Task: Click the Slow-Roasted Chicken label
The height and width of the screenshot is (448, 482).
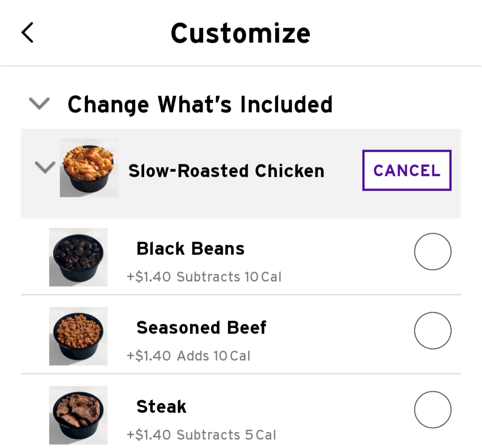Action: [x=226, y=171]
